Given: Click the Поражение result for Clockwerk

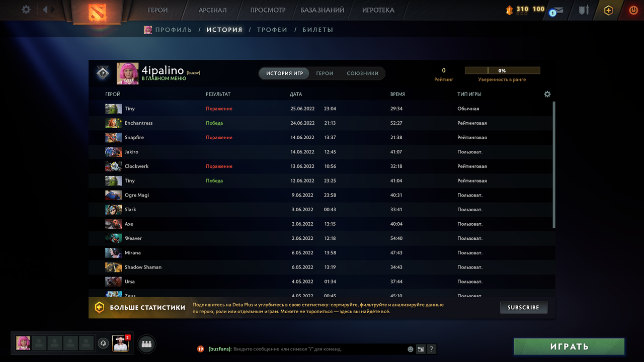Looking at the screenshot, I should coord(219,166).
